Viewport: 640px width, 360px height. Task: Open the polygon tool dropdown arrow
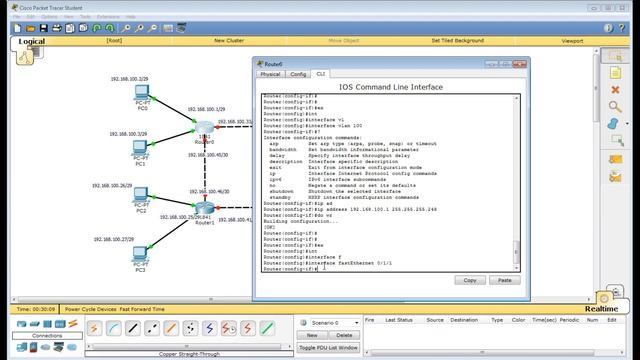coord(627,124)
